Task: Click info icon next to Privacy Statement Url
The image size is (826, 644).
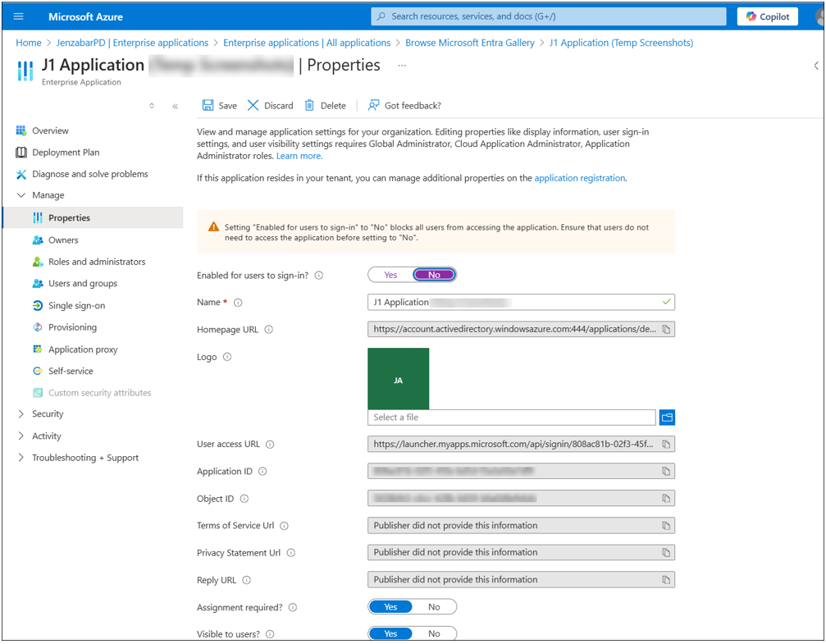Action: [291, 553]
